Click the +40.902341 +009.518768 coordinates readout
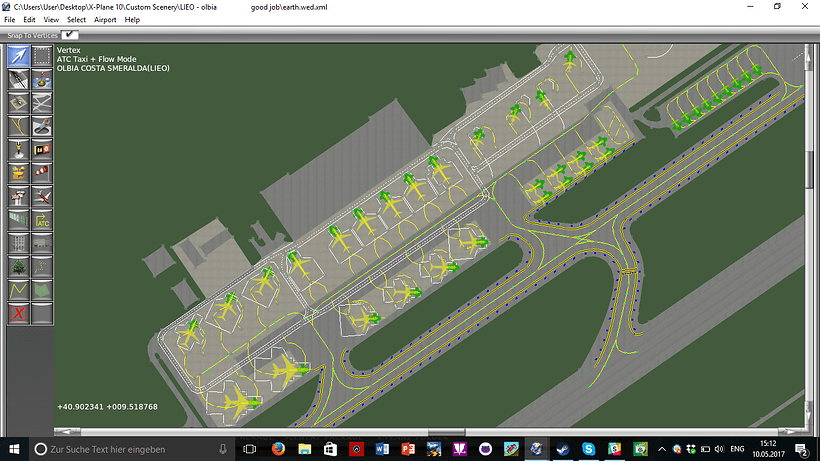This screenshot has height=461, width=820. pos(107,407)
